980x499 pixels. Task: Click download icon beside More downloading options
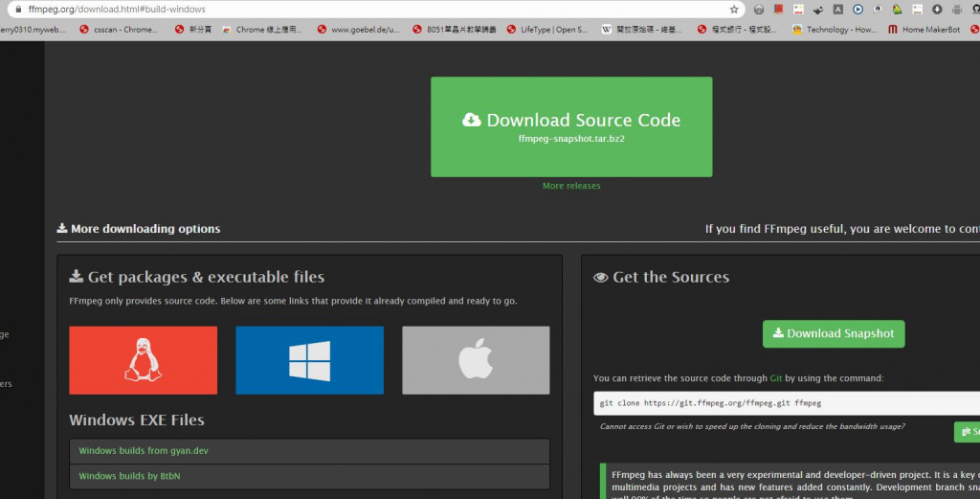(x=62, y=228)
